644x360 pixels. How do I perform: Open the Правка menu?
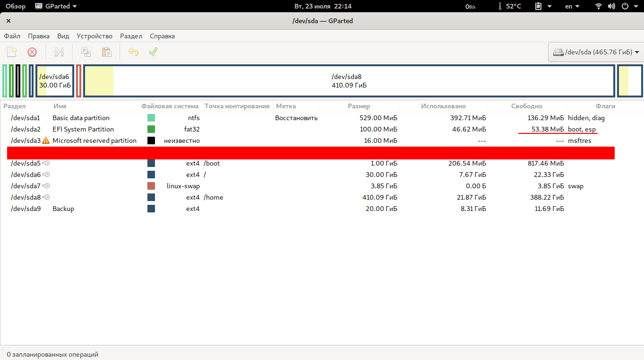[x=39, y=36]
